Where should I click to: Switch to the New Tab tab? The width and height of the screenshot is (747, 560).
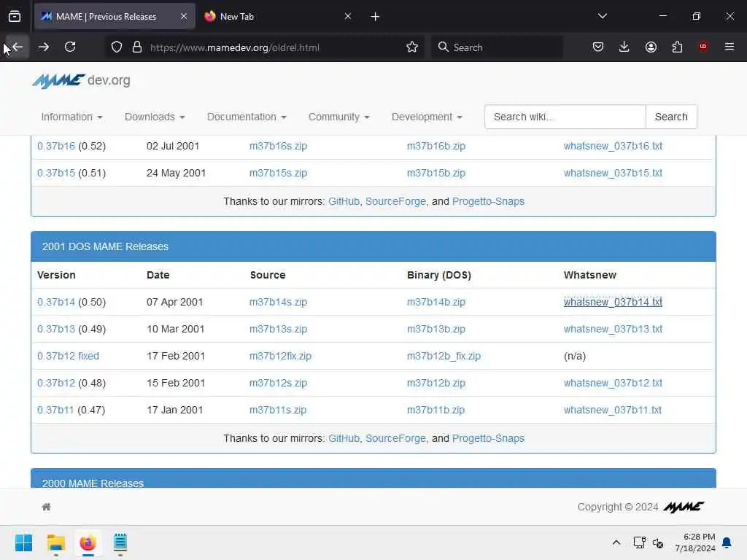click(x=279, y=16)
